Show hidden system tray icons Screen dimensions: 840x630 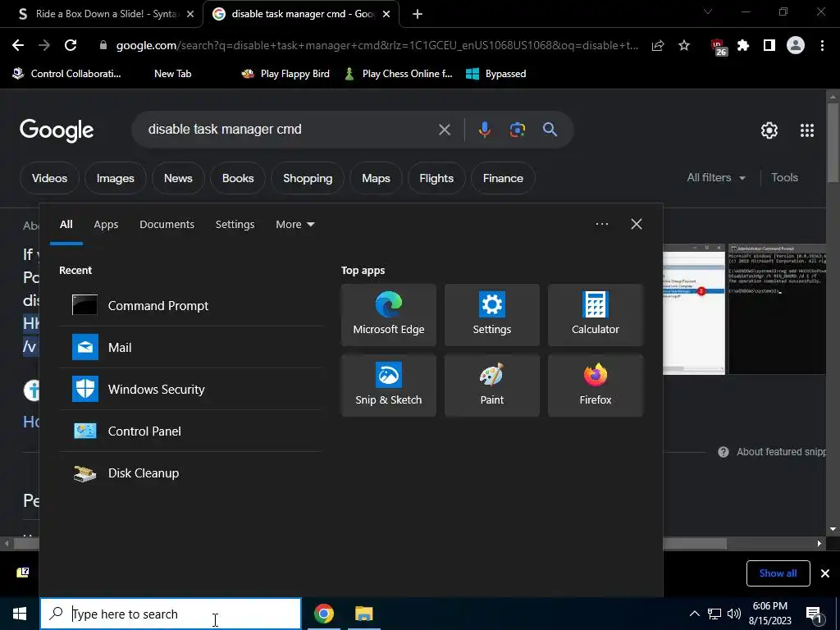point(694,614)
